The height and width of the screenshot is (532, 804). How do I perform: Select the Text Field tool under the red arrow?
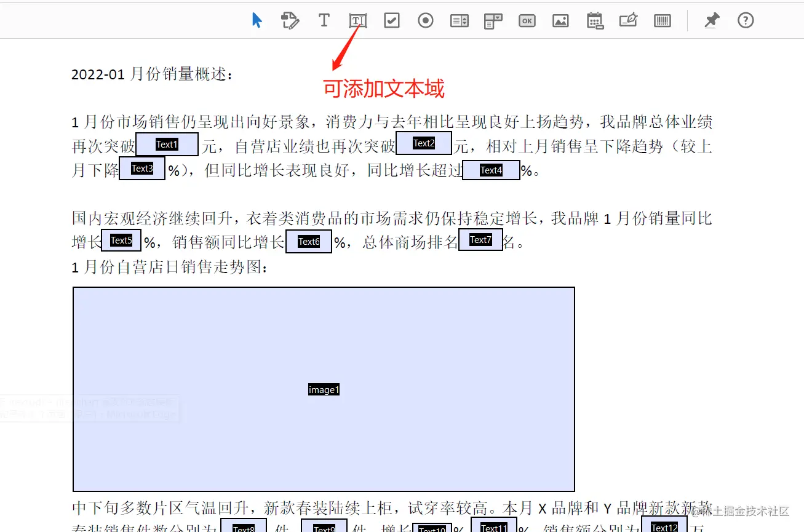click(357, 20)
